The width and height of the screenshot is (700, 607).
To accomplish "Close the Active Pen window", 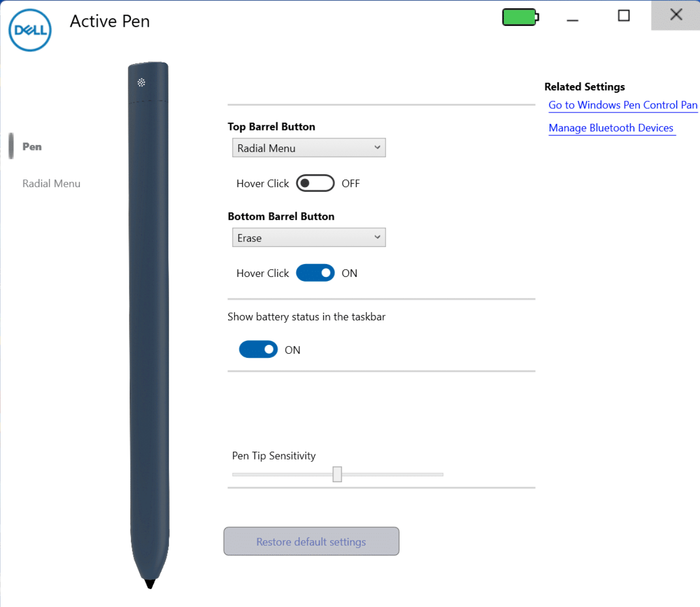I will [x=676, y=15].
